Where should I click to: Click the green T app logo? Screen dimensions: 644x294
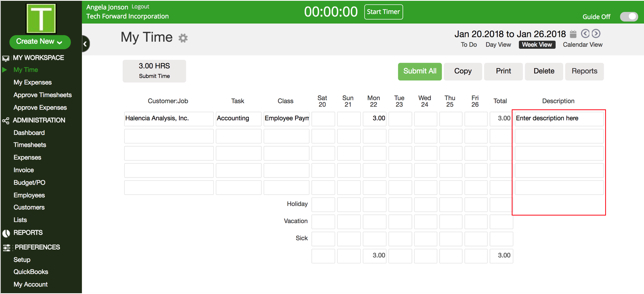41,19
